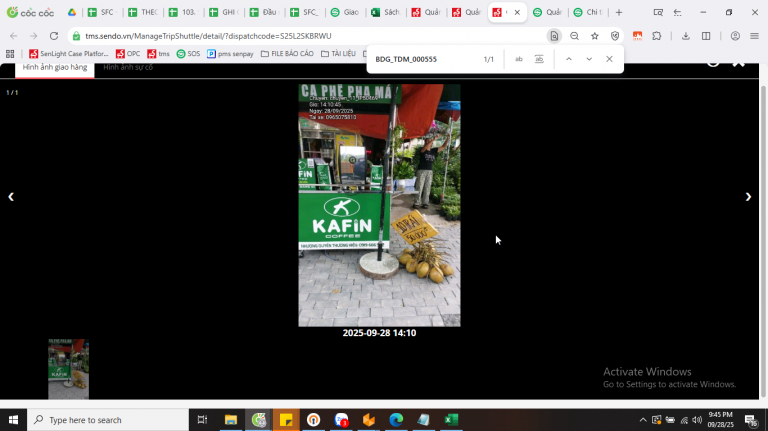Click the find box with BDG_TDM_000555
The height and width of the screenshot is (431, 768).
point(424,59)
